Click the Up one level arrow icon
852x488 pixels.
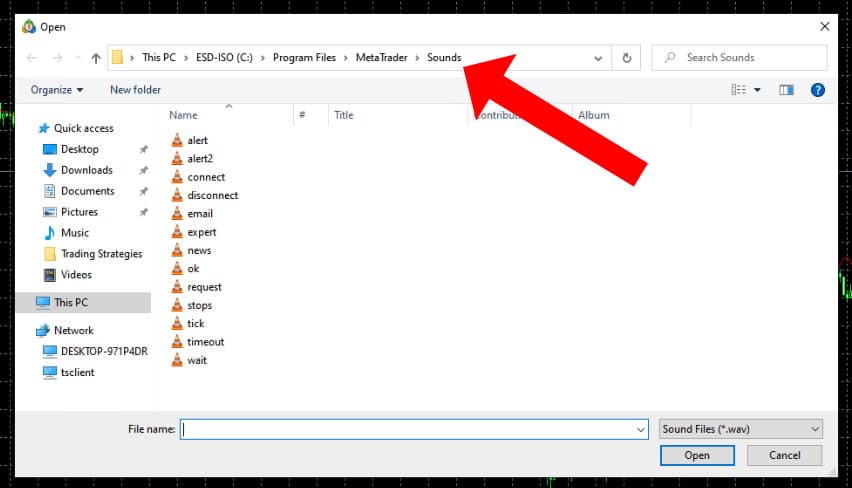point(96,58)
